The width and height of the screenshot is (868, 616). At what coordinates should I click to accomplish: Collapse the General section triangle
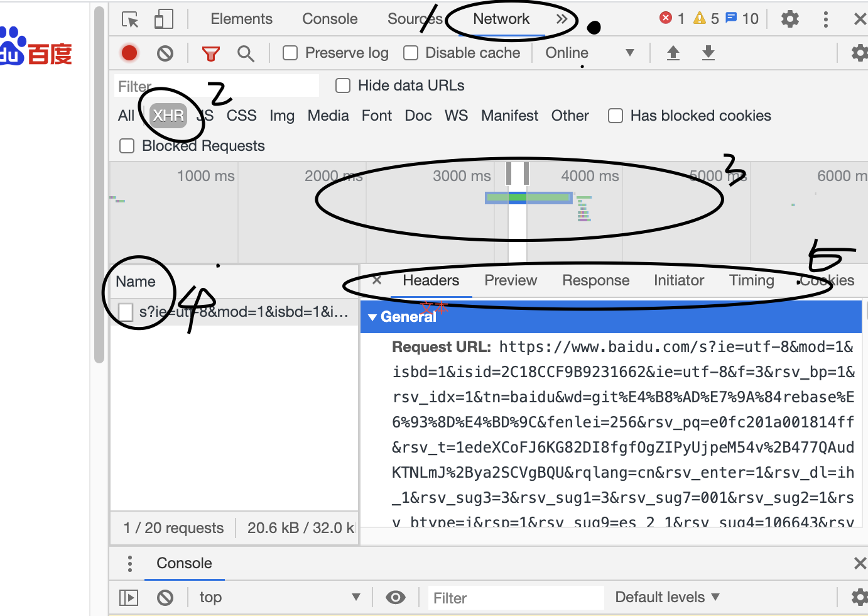point(372,316)
